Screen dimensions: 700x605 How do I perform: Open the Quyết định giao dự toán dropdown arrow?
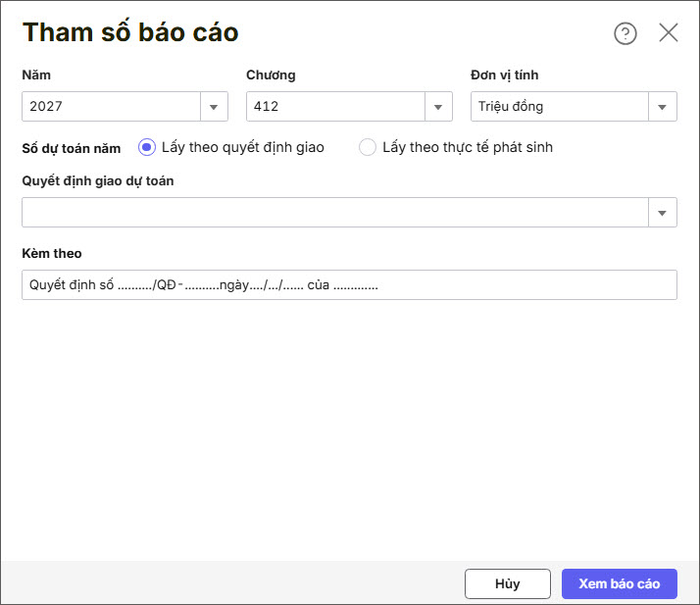(x=663, y=213)
